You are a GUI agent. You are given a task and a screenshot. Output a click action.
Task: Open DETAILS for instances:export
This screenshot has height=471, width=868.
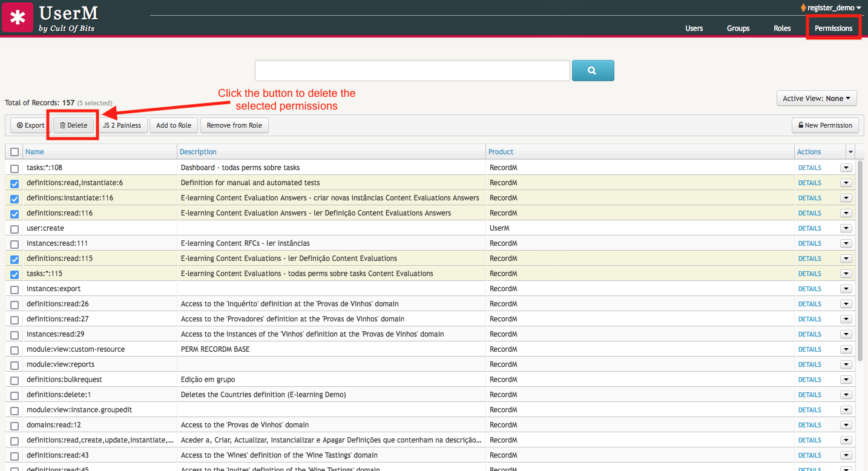[809, 289]
